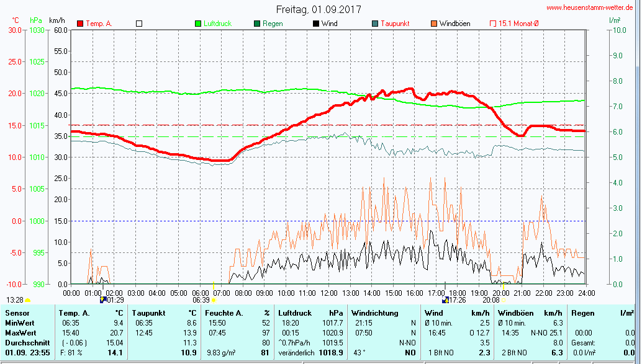Click the Windrichtung column header

(376, 313)
